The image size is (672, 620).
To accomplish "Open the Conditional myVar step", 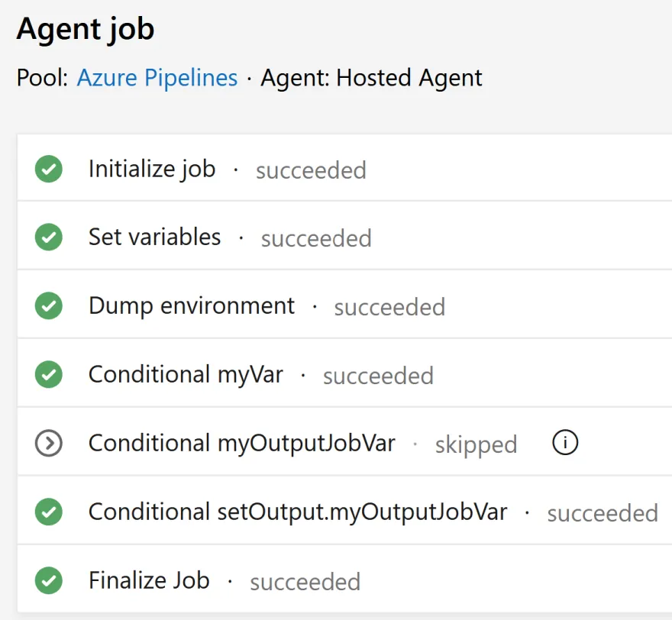I will click(186, 375).
